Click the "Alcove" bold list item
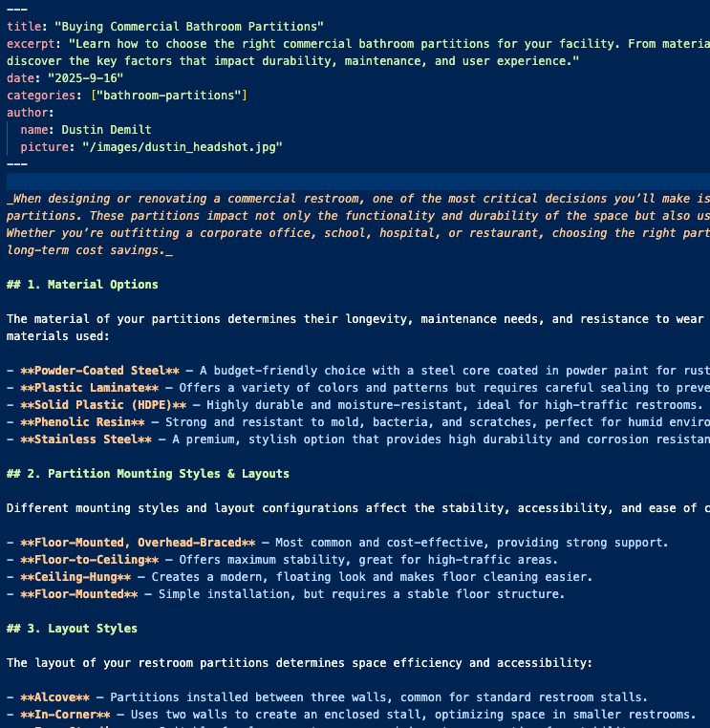Image resolution: width=710 pixels, height=728 pixels. coord(54,696)
